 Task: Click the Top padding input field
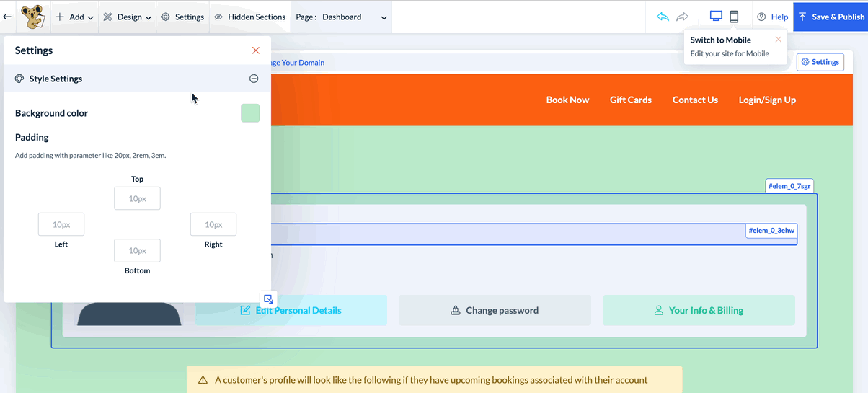tap(137, 198)
